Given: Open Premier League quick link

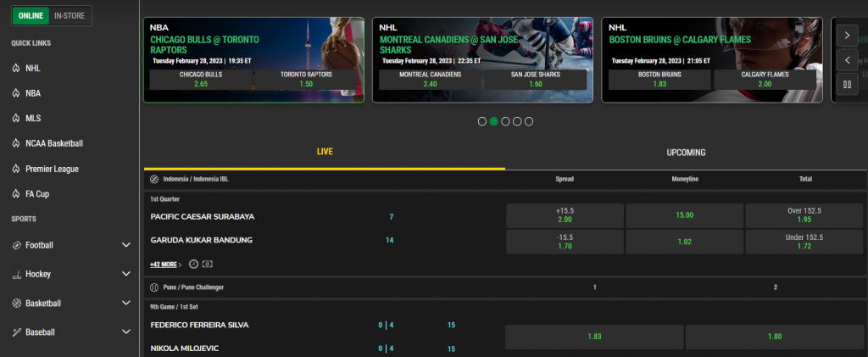Looking at the screenshot, I should [x=52, y=169].
